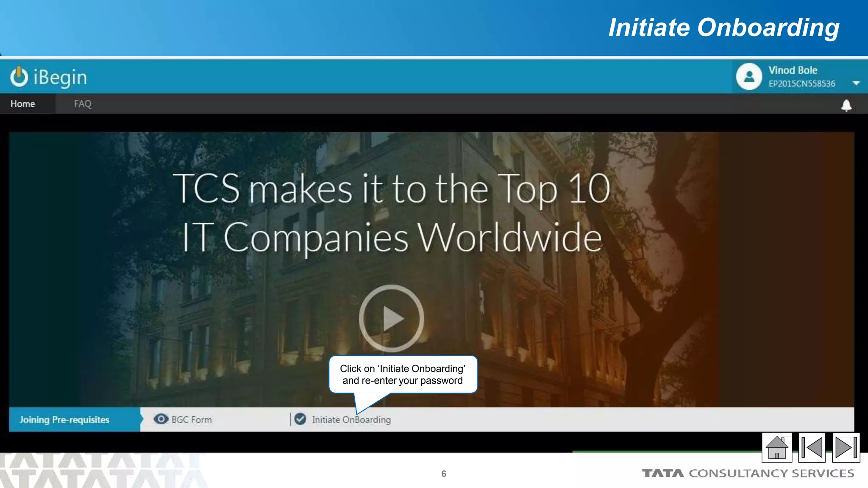Click the iBegin title text
Screen dimensions: 868x488
tap(60, 78)
